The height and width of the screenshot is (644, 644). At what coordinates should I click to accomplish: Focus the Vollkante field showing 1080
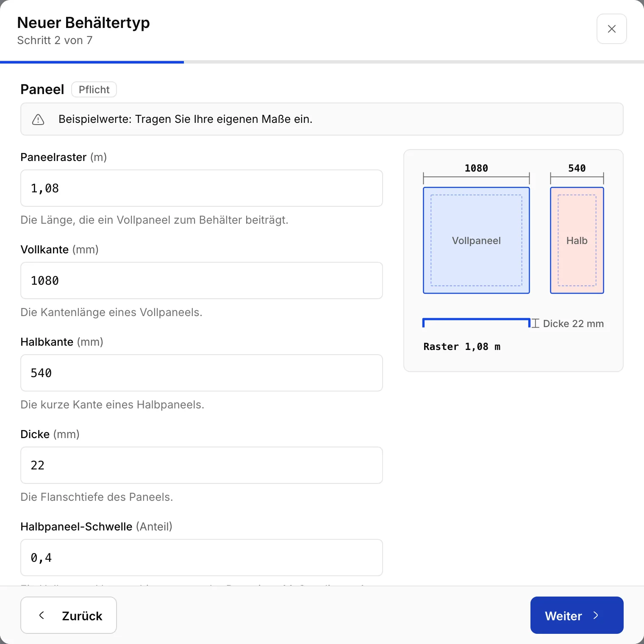click(x=202, y=280)
